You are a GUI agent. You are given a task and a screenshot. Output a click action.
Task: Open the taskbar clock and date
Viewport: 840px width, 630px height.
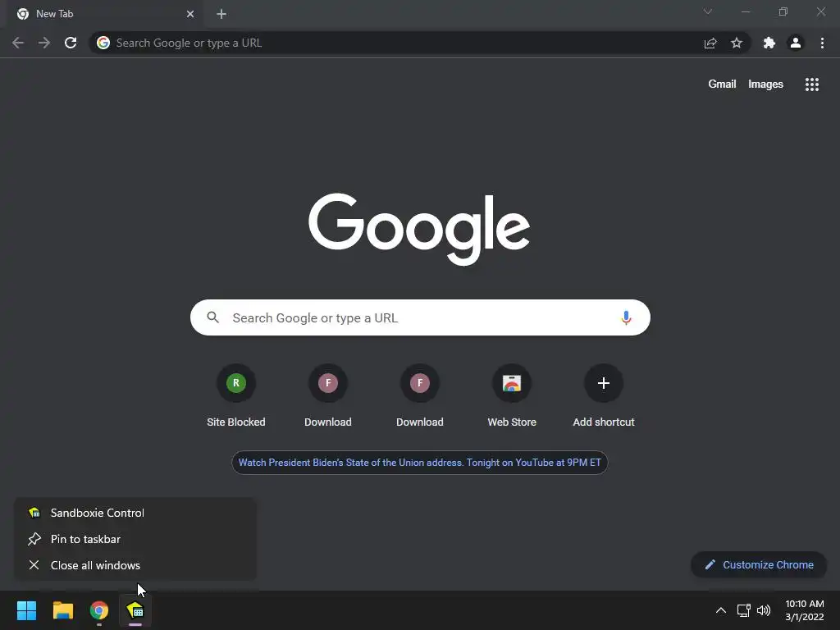805,610
